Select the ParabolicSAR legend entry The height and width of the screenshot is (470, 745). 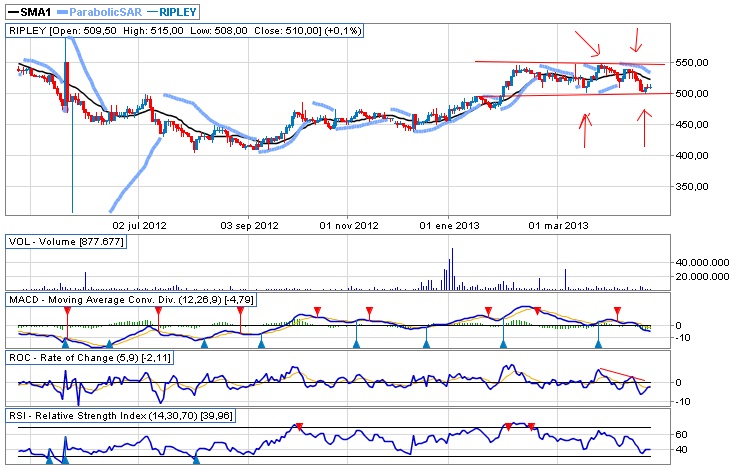point(99,12)
